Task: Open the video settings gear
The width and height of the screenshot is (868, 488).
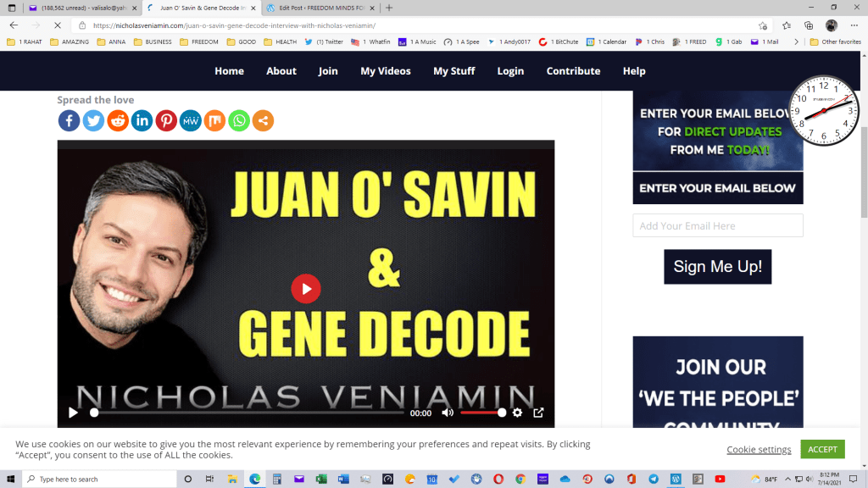Action: (x=517, y=413)
